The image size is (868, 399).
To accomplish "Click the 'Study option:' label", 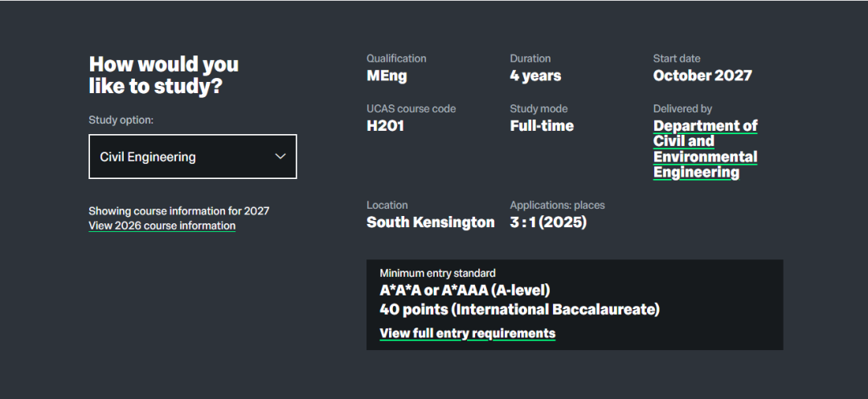I will (x=121, y=120).
